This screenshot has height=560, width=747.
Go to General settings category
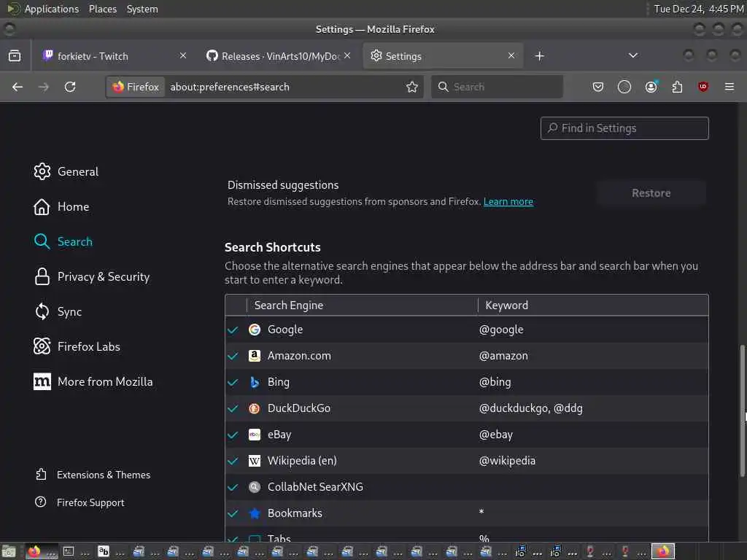pos(66,171)
